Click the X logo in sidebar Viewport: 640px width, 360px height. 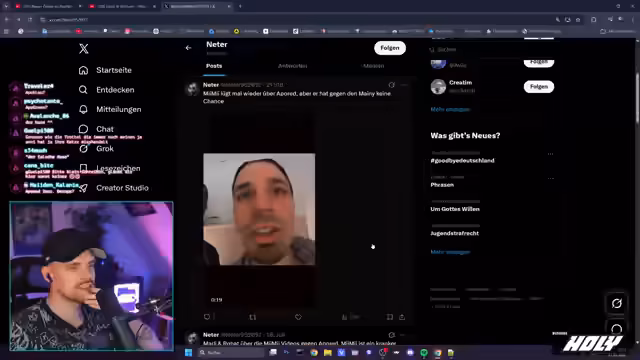coord(84,49)
